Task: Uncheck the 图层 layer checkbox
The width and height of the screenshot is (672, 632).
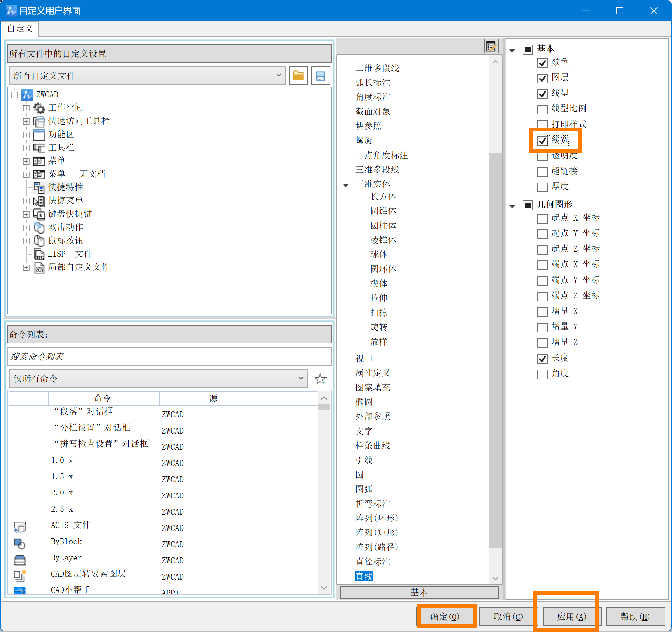Action: 542,79
